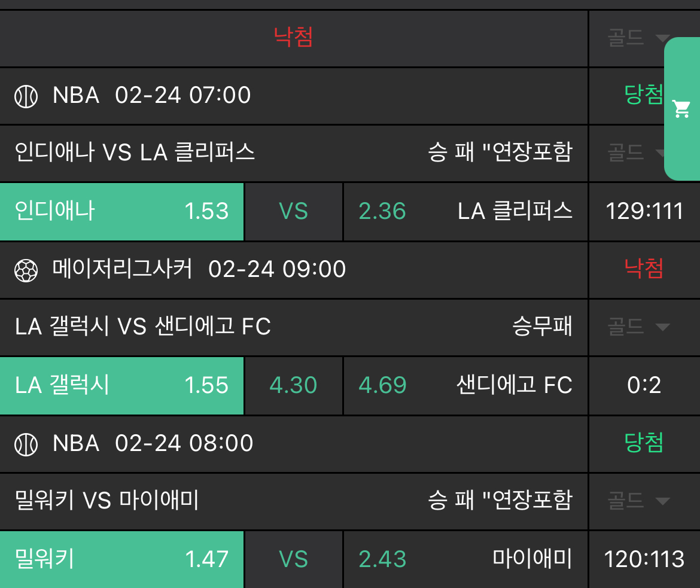Select LA 갤럭시 win at 1.55
700x588 pixels.
122,385
